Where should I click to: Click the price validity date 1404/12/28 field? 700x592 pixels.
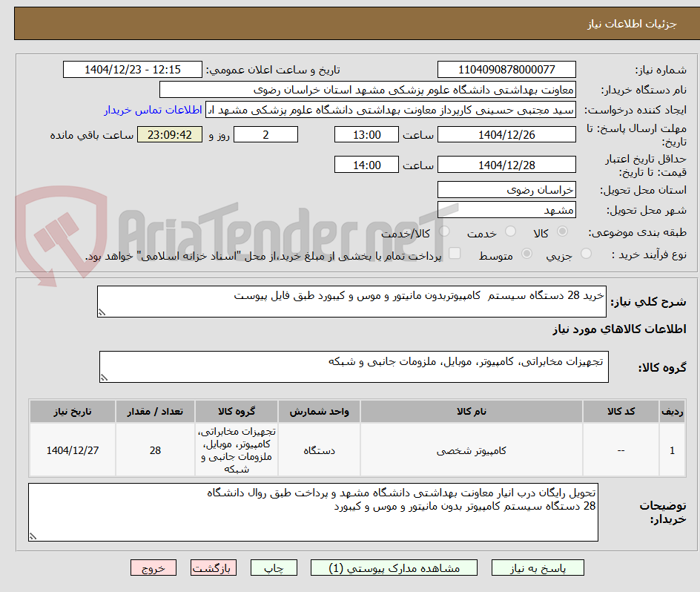(x=506, y=165)
